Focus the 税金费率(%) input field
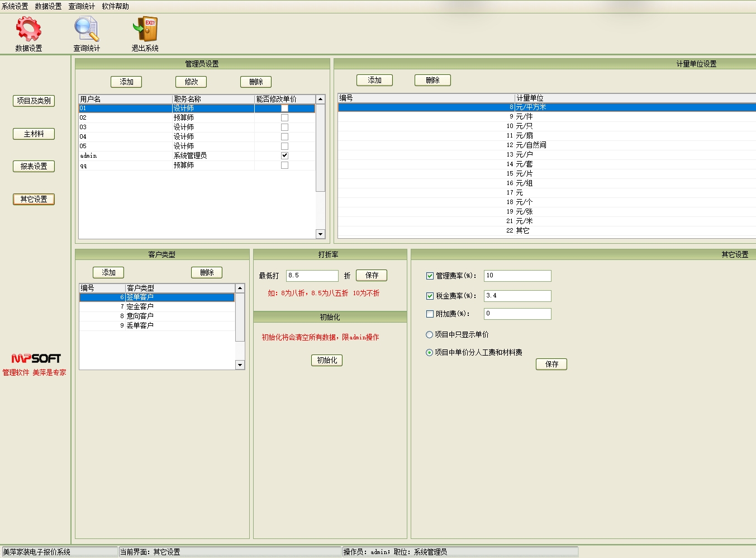The image size is (756, 558). pos(517,296)
